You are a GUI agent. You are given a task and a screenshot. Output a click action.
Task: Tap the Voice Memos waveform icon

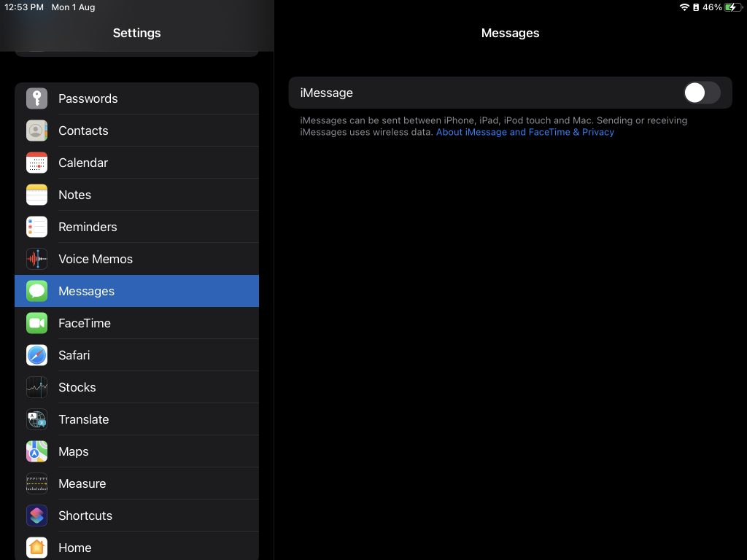point(36,259)
